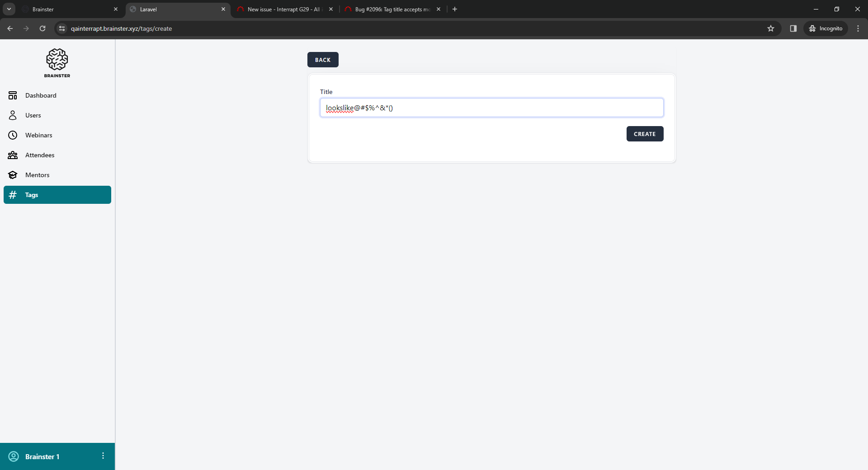868x470 pixels.
Task: Open Dashboard from the sidebar
Action: point(41,95)
